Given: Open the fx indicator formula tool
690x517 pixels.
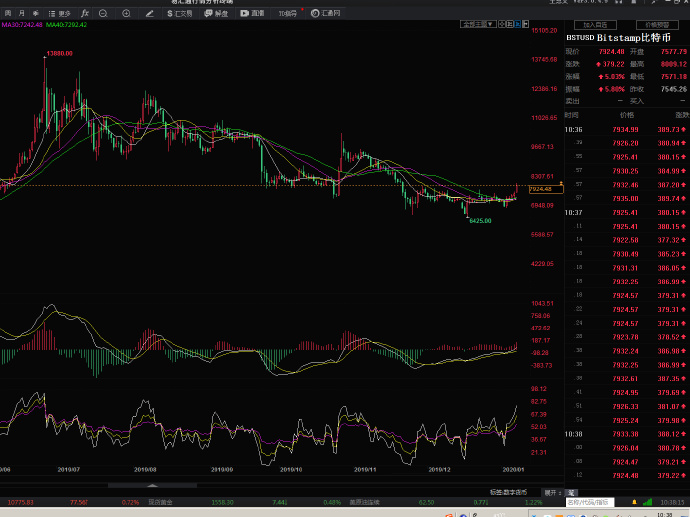Looking at the screenshot, I should 85,13.
